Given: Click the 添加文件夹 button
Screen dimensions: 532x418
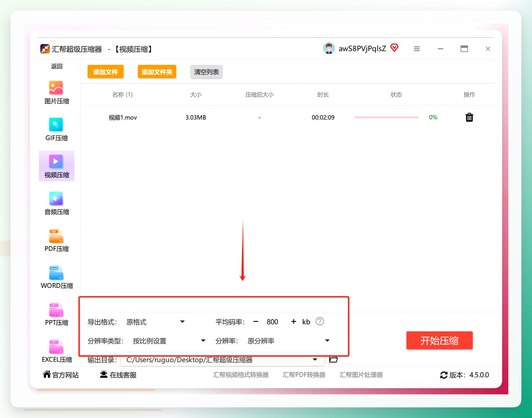Looking at the screenshot, I should pyautogui.click(x=157, y=72).
